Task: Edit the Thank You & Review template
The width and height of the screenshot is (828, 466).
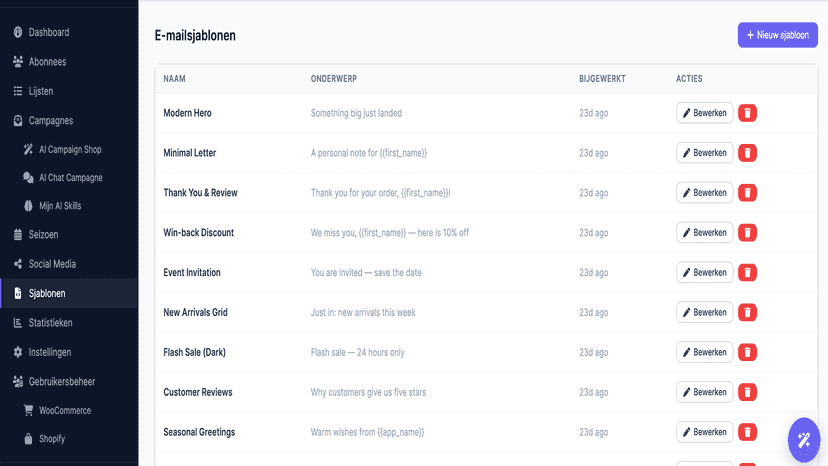Action: click(704, 193)
